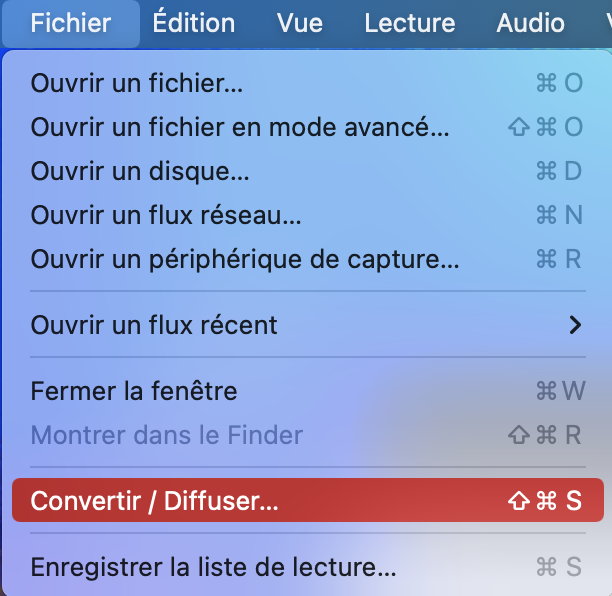Select Ouvrir un flux réseau…
612x596 pixels.
(166, 215)
